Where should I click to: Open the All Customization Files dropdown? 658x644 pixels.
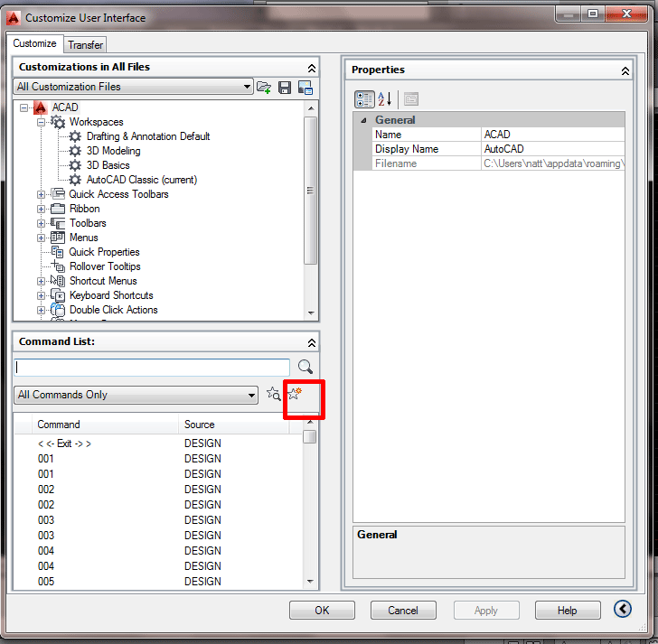click(x=133, y=87)
